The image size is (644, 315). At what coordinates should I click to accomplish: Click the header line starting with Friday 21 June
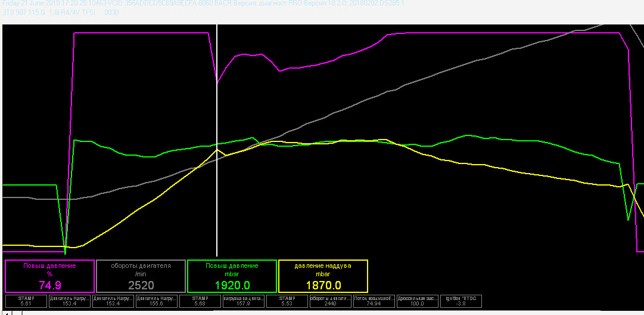point(203,4)
